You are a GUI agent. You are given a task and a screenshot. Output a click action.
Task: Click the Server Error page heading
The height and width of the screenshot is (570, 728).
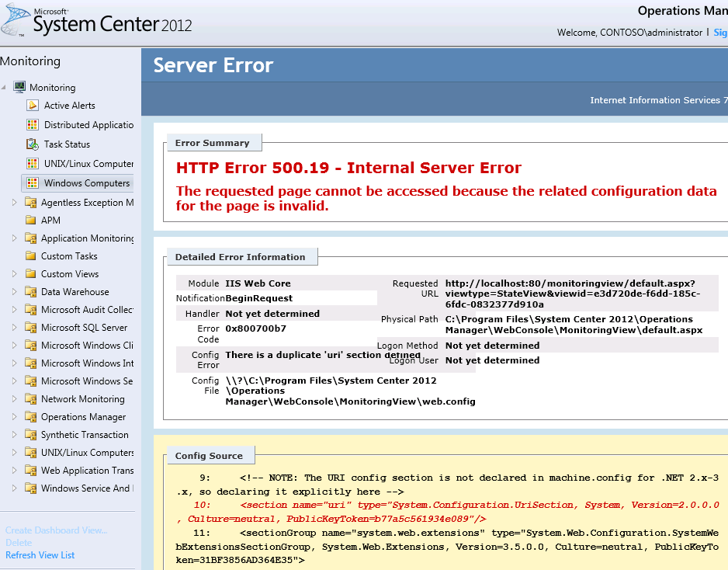(213, 65)
